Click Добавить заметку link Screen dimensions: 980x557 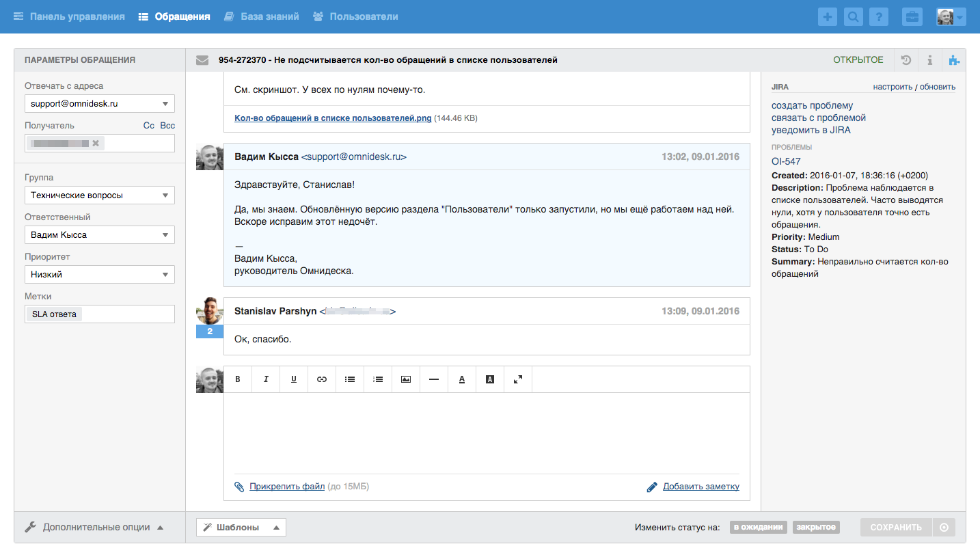pos(701,487)
